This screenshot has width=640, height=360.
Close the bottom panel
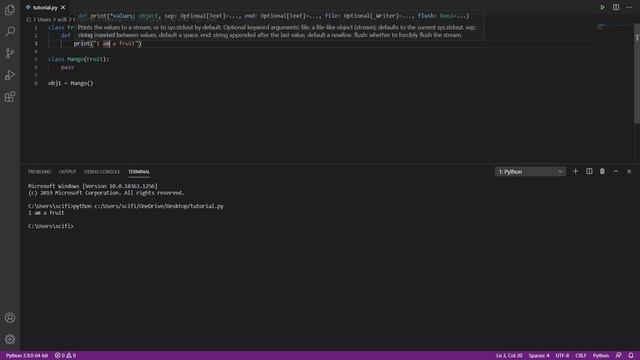[x=629, y=171]
